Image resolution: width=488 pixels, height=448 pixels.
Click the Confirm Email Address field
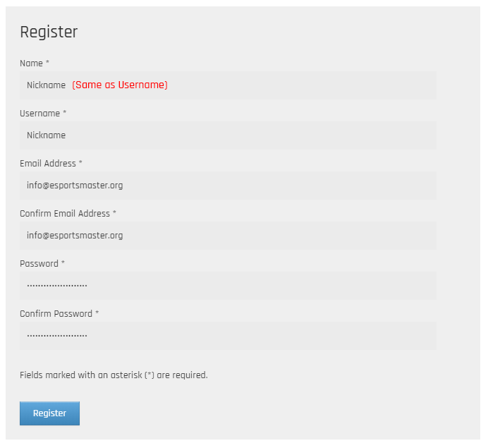[228, 236]
